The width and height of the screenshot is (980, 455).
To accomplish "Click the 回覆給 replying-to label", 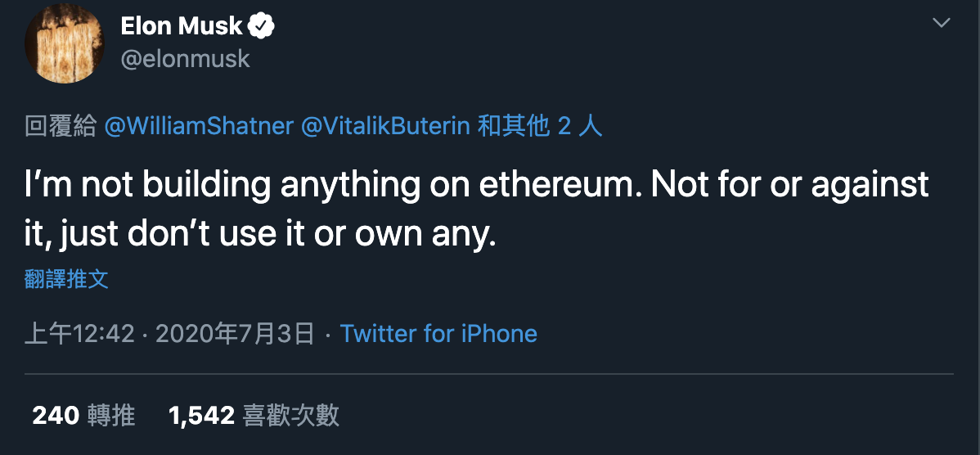I will 60,126.
